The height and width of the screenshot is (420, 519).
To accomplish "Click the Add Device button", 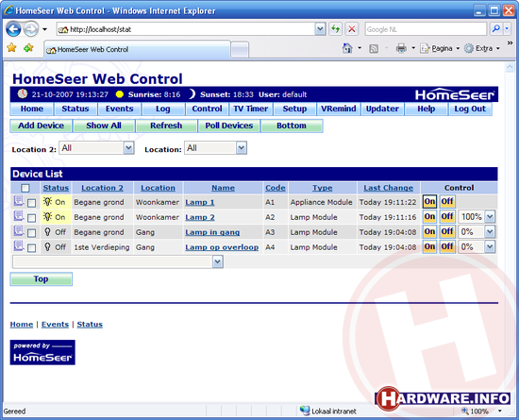I will [x=41, y=126].
